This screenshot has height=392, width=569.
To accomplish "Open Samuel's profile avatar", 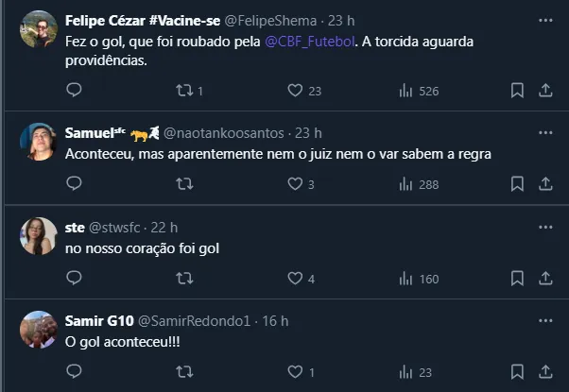I will pyautogui.click(x=38, y=142).
